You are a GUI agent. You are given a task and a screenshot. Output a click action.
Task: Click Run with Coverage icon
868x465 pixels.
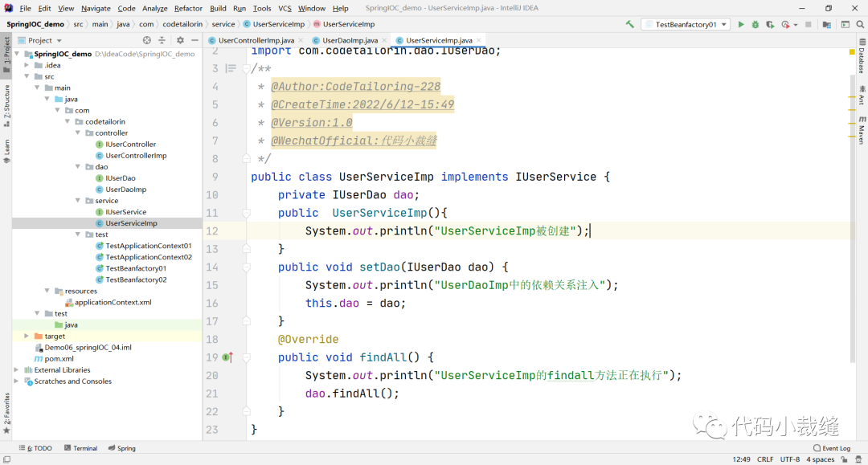pyautogui.click(x=770, y=25)
